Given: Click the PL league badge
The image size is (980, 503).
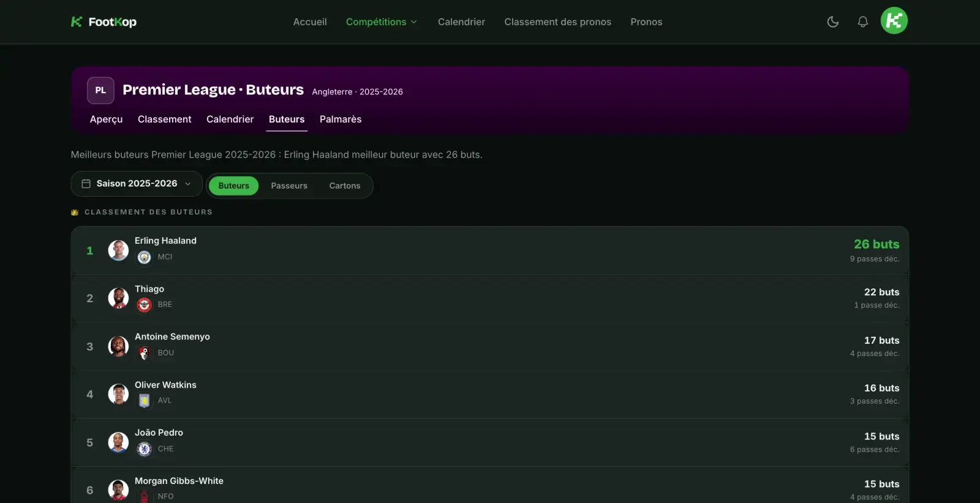Looking at the screenshot, I should pyautogui.click(x=100, y=90).
